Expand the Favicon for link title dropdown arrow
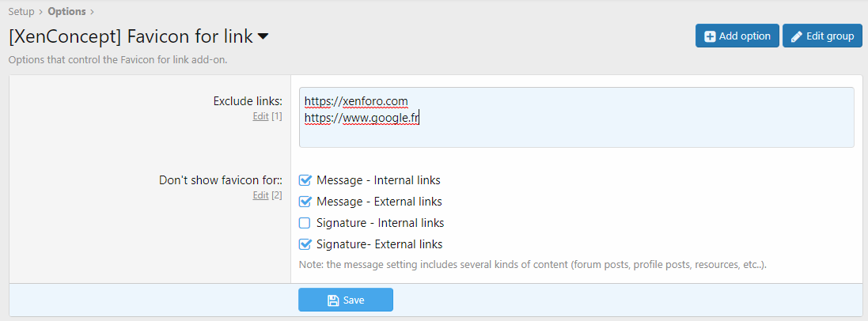The width and height of the screenshot is (868, 321). [x=263, y=36]
